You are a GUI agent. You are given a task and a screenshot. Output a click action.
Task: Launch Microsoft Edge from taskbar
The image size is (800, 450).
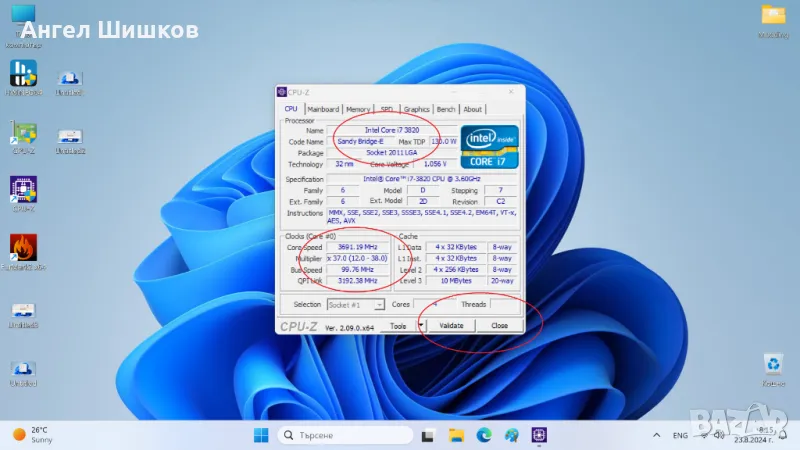pyautogui.click(x=484, y=435)
